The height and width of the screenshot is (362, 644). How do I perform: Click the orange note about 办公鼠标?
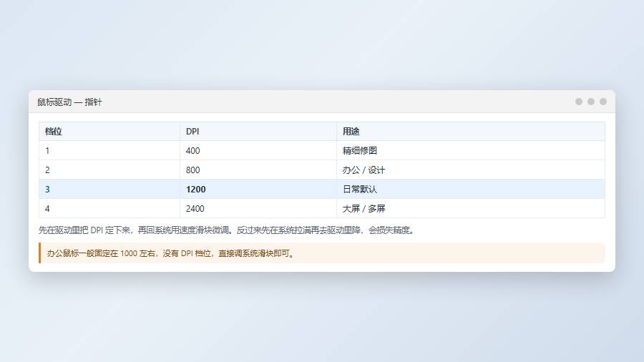point(322,253)
